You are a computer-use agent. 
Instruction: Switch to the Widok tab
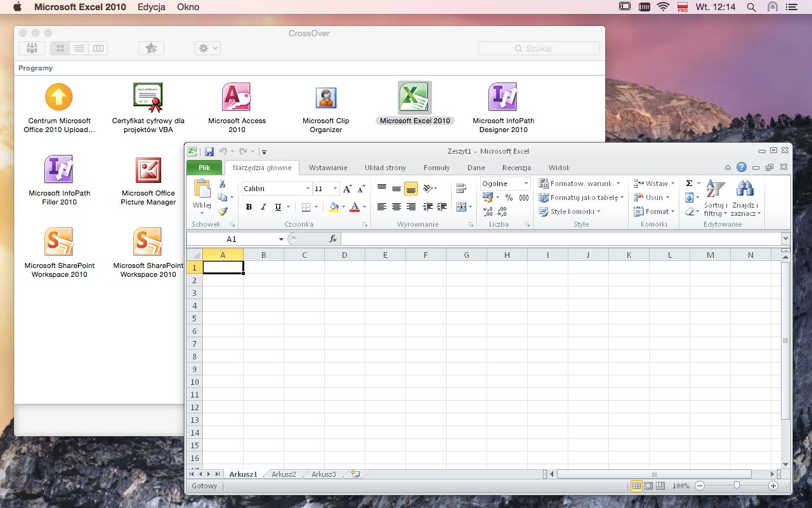[560, 168]
